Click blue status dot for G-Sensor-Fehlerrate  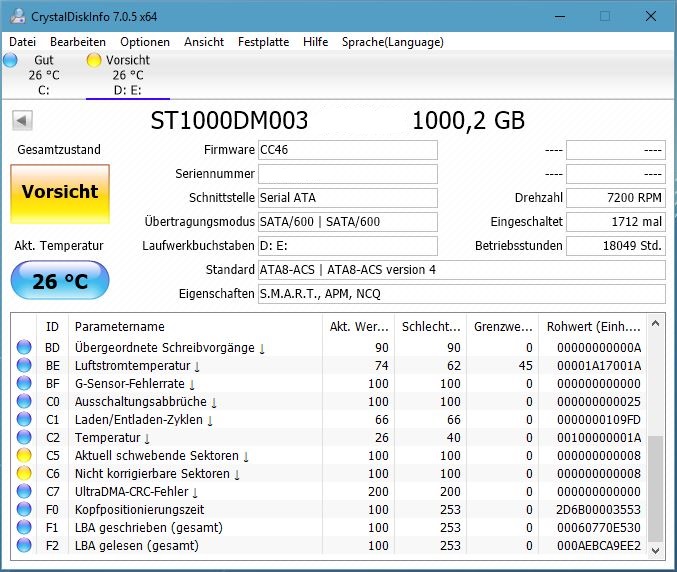pyautogui.click(x=24, y=383)
